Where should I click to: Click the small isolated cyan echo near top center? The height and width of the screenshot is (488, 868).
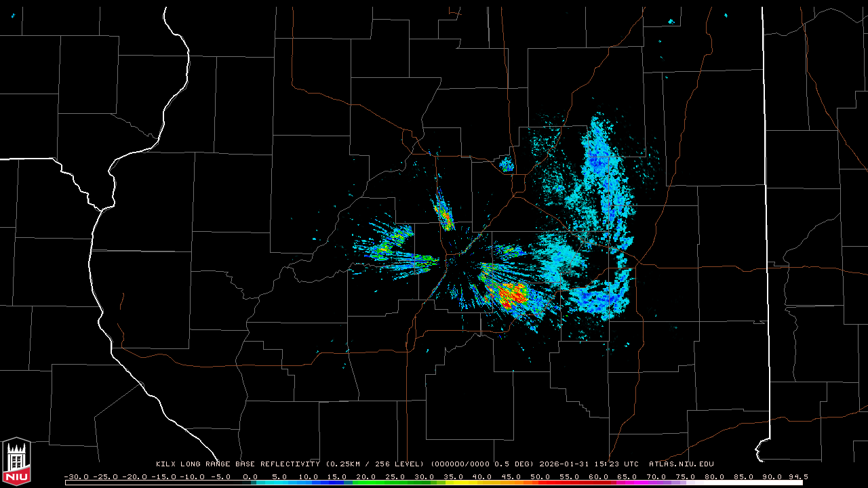(x=506, y=164)
